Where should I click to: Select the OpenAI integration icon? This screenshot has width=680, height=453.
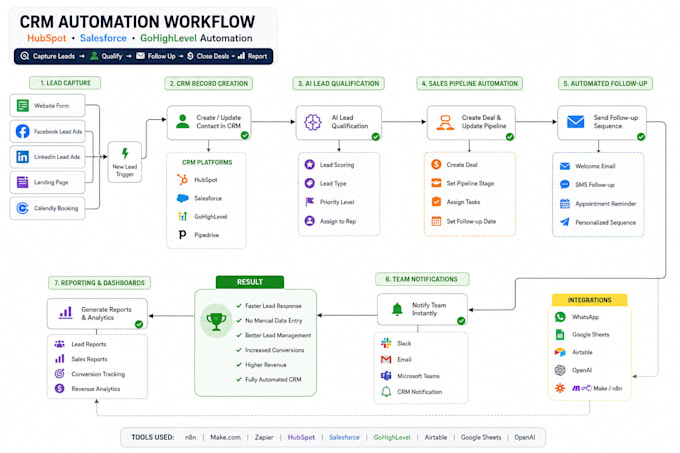pos(560,370)
